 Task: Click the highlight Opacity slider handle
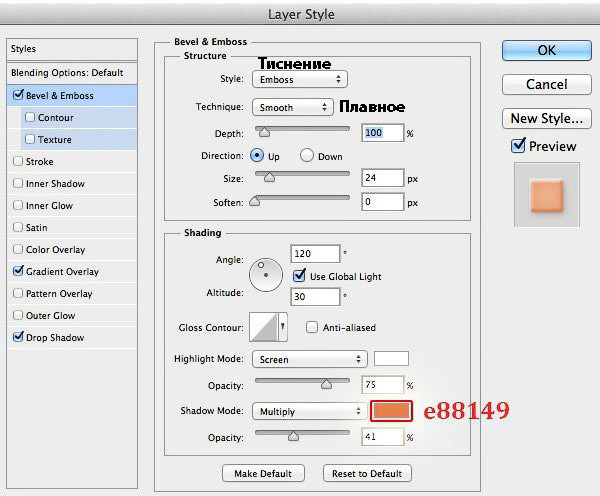point(326,384)
